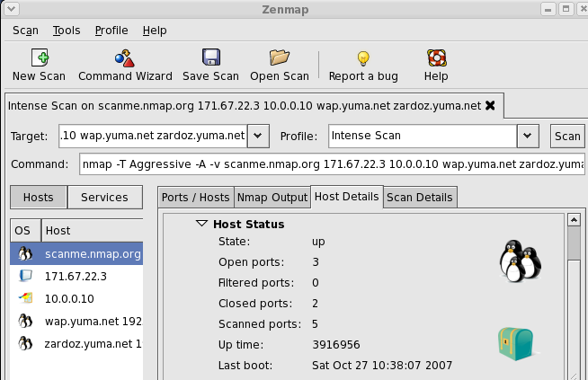Image resolution: width=588 pixels, height=380 pixels.
Task: Open the Target dropdown arrow
Action: (x=258, y=136)
